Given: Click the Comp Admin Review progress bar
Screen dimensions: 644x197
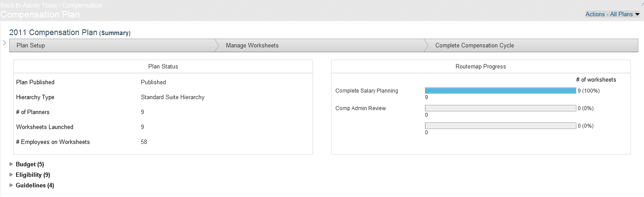Looking at the screenshot, I should point(500,108).
